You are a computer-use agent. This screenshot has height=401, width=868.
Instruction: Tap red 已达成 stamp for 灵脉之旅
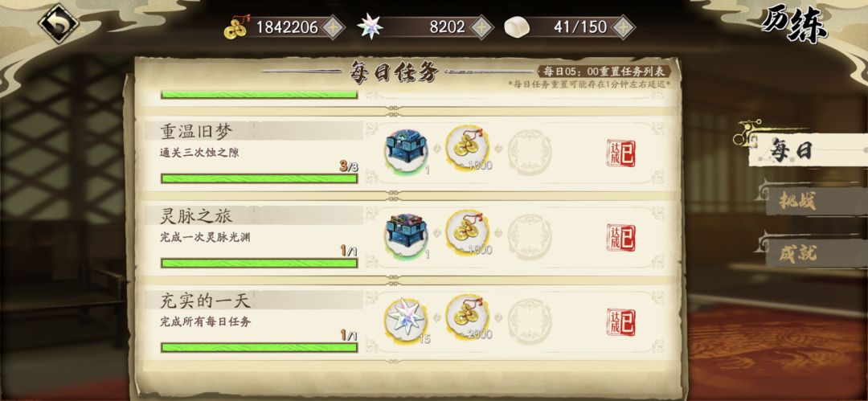coord(621,238)
